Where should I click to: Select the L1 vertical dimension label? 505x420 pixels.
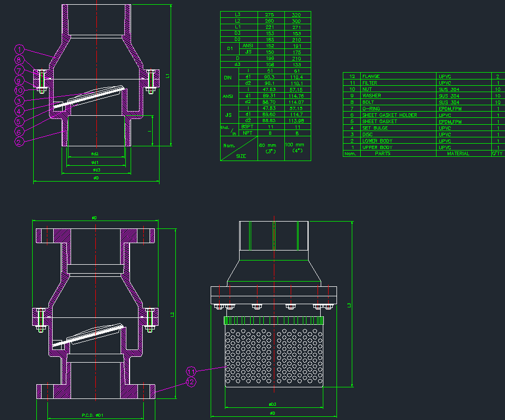pyautogui.click(x=168, y=76)
